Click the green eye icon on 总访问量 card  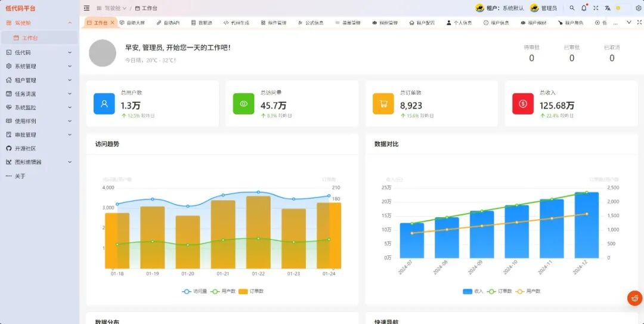243,104
